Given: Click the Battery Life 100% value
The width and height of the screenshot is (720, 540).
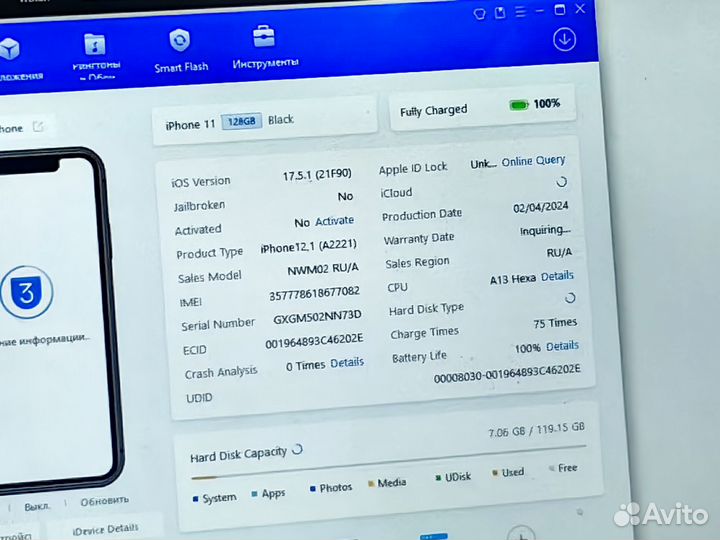Looking at the screenshot, I should coord(528,349).
